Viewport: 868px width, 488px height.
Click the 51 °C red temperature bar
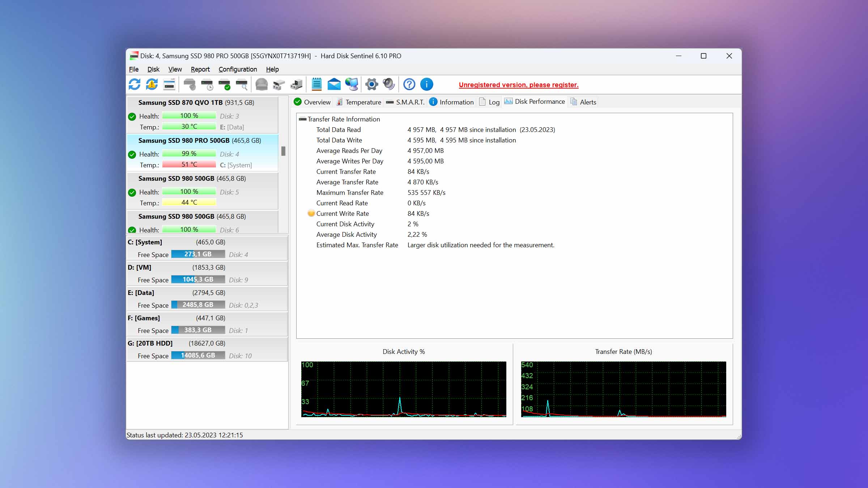(189, 164)
